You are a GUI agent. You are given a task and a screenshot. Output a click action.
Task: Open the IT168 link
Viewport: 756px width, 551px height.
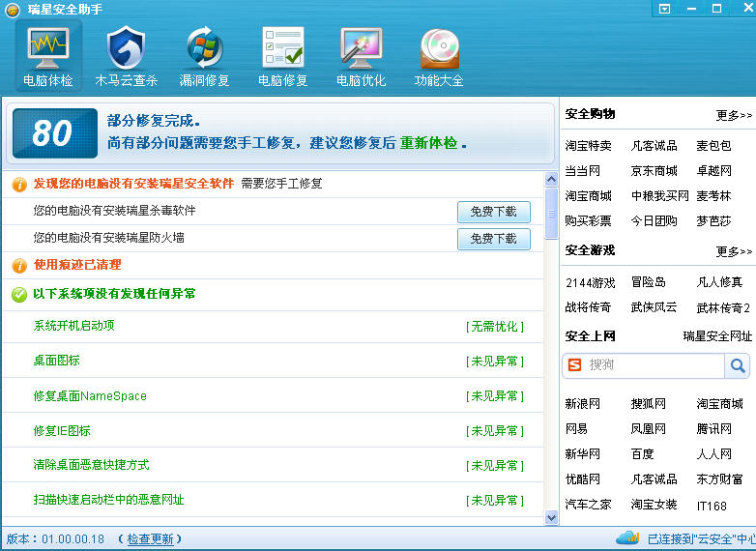(712, 506)
